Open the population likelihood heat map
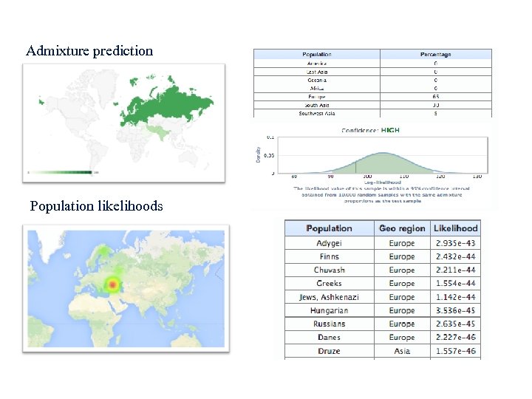532x399 pixels. coord(126,289)
